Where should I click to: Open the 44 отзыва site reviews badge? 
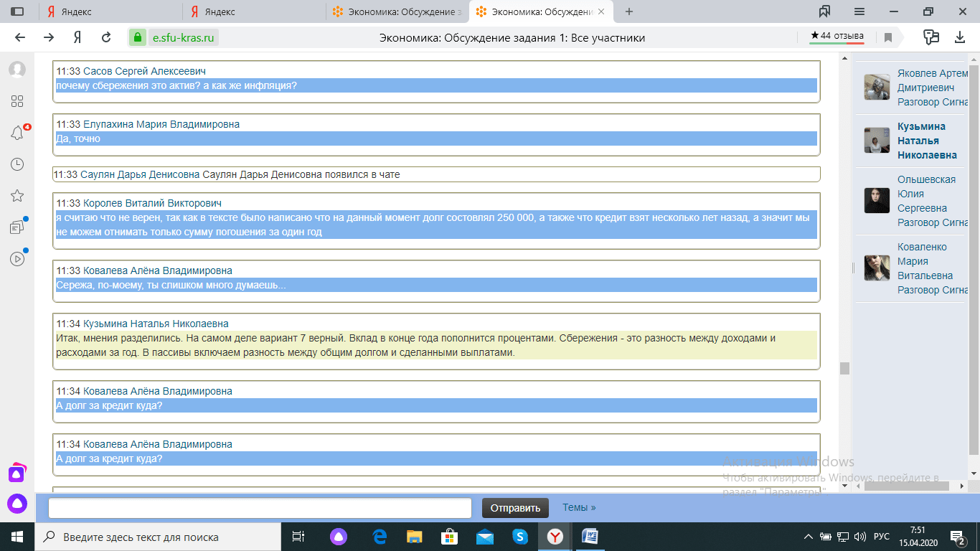point(837,36)
